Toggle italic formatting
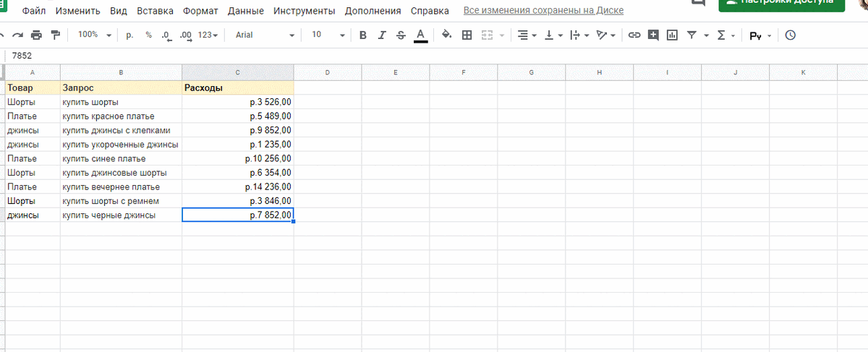 click(x=381, y=35)
